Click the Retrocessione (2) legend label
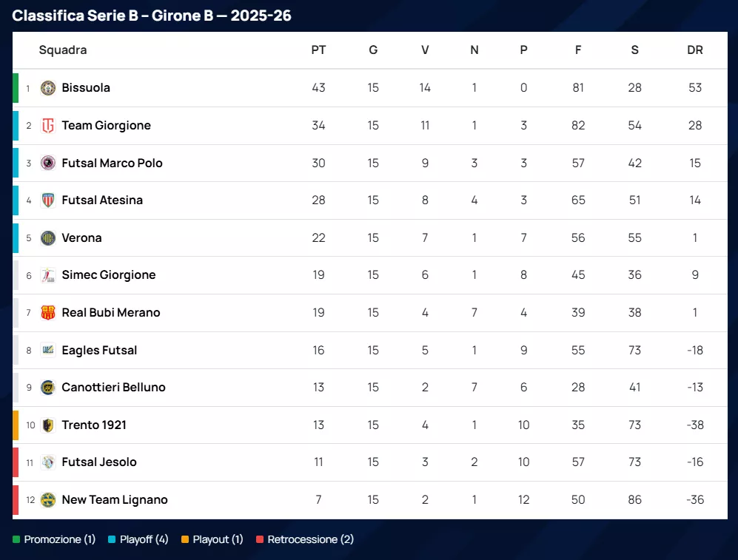The image size is (738, 560). pyautogui.click(x=310, y=539)
